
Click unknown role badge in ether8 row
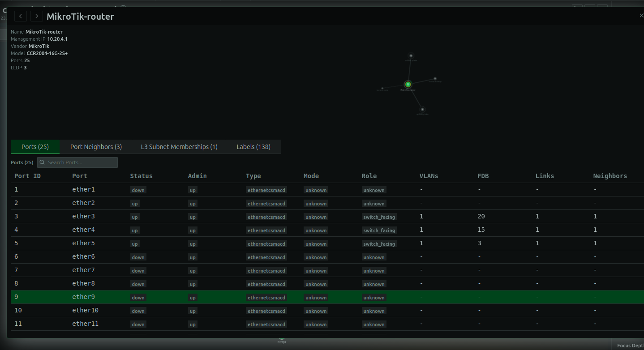click(374, 284)
